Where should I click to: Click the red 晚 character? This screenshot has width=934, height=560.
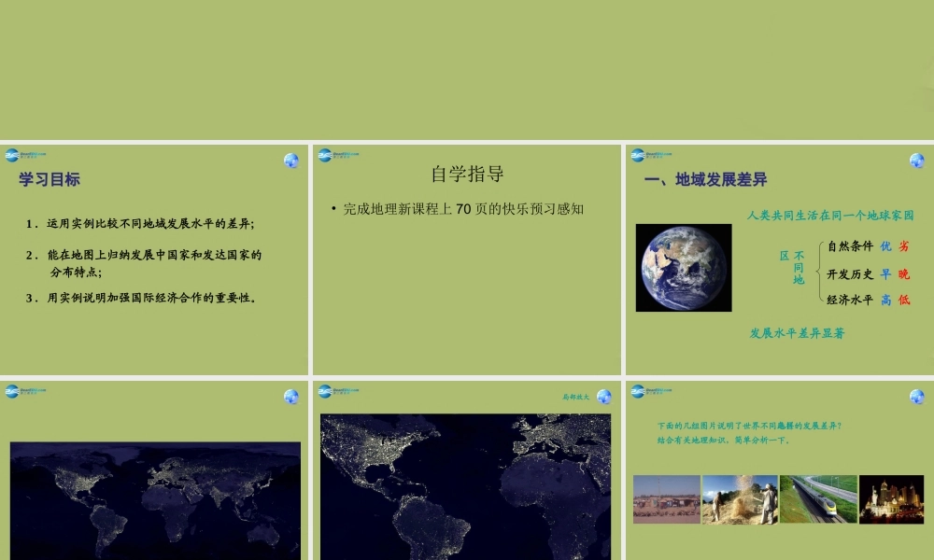[x=904, y=274]
